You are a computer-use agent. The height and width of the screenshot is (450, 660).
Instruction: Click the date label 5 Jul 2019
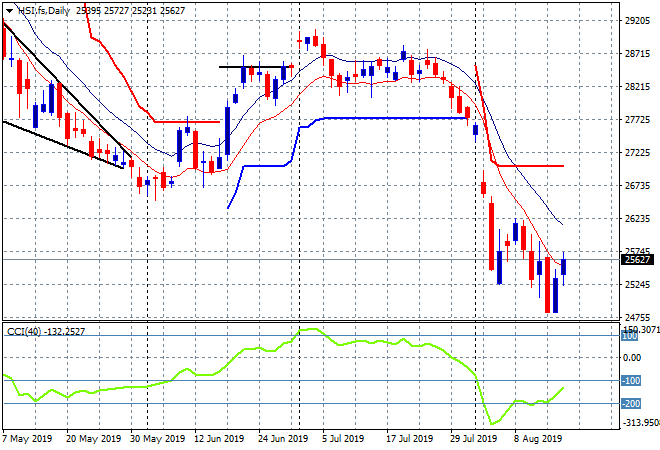pos(343,439)
